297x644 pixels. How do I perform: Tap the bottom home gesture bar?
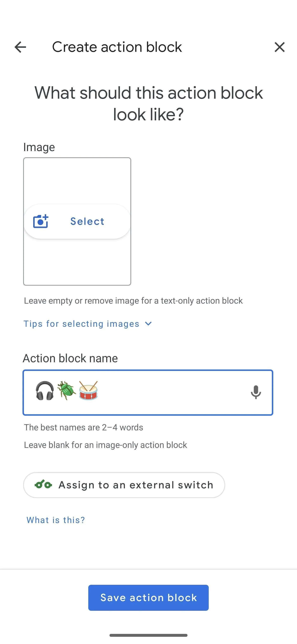pos(148,635)
